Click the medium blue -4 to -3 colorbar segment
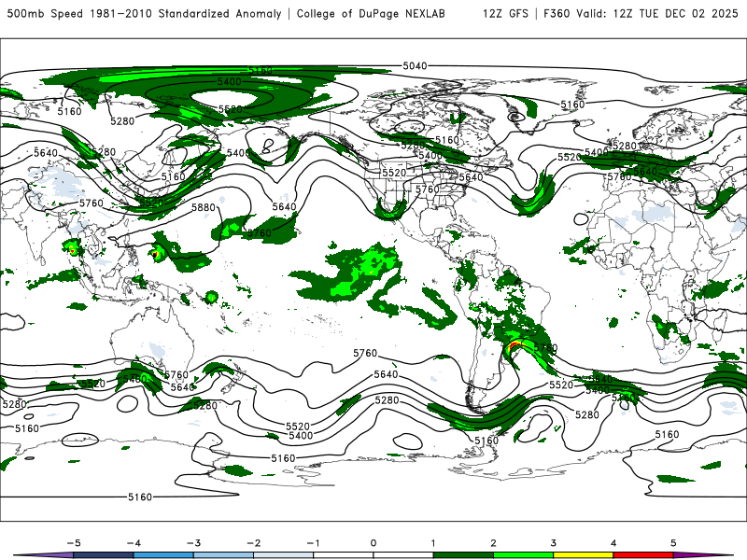 [x=163, y=555]
